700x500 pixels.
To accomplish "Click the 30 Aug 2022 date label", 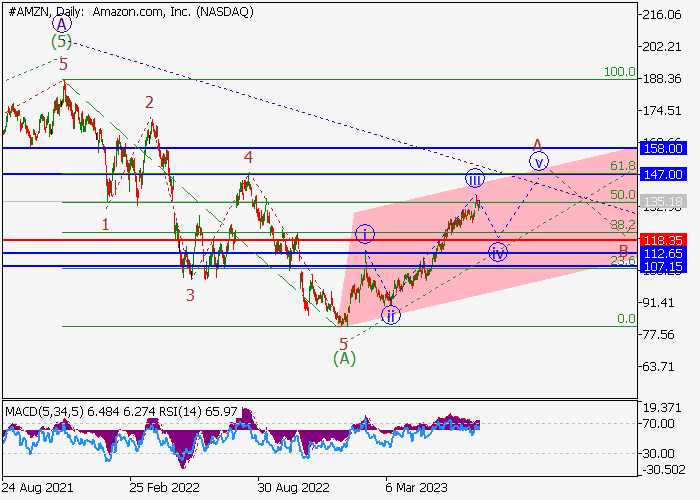I will (x=293, y=487).
